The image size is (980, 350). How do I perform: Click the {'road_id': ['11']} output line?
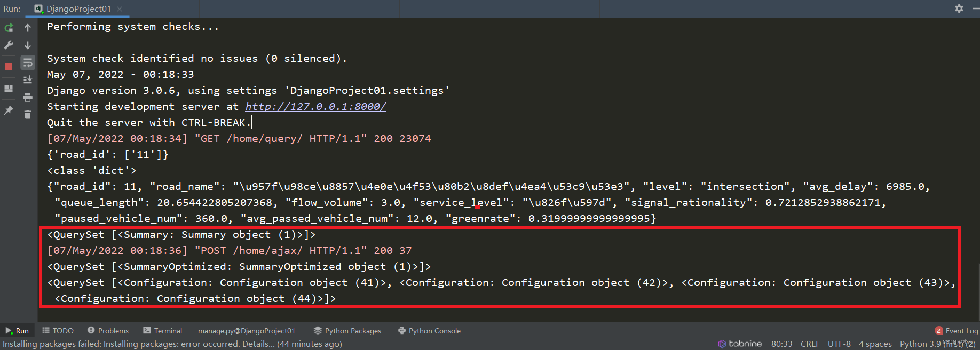tap(108, 154)
